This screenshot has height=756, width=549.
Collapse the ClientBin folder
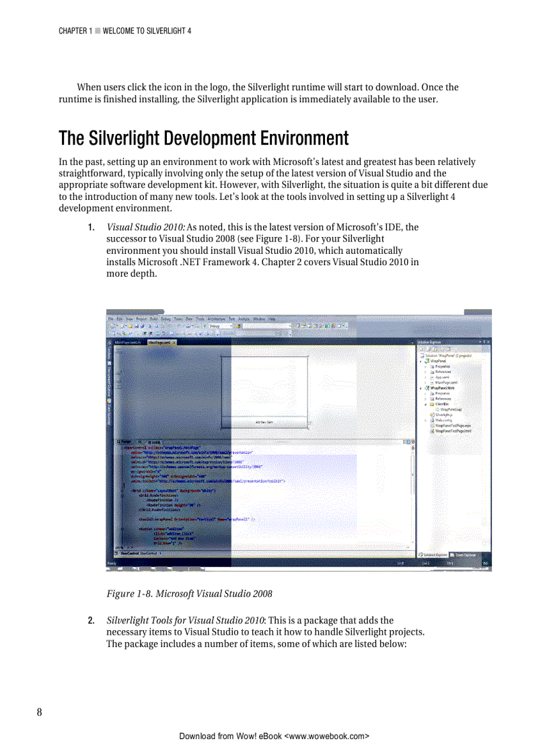click(x=425, y=404)
